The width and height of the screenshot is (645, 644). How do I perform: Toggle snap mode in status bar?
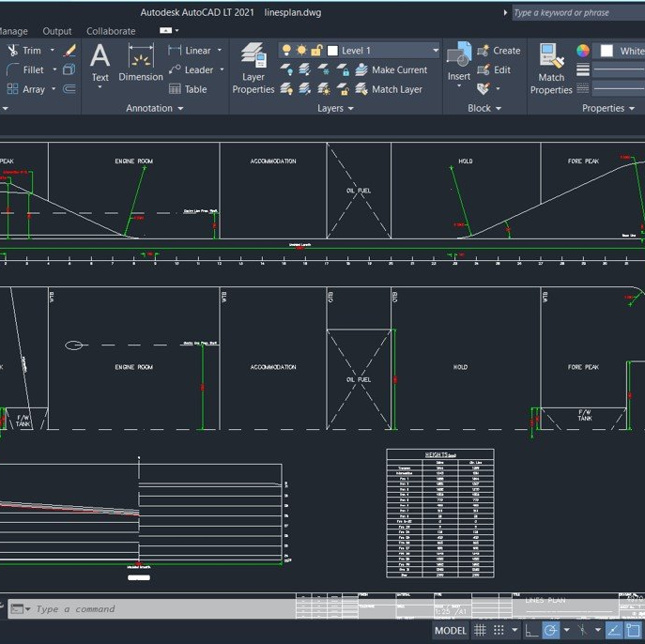(499, 630)
